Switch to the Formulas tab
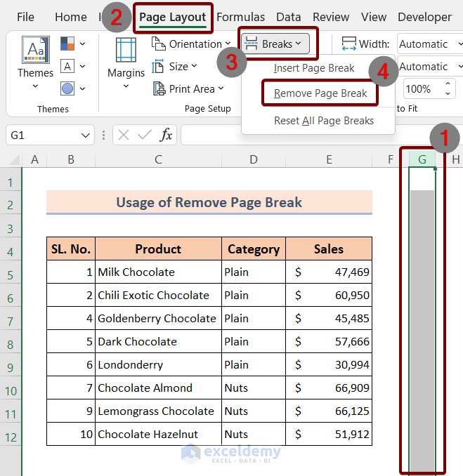 click(240, 17)
